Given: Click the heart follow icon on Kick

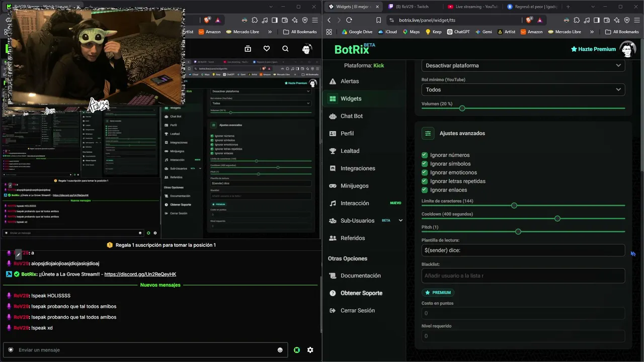Looking at the screenshot, I should tap(267, 49).
